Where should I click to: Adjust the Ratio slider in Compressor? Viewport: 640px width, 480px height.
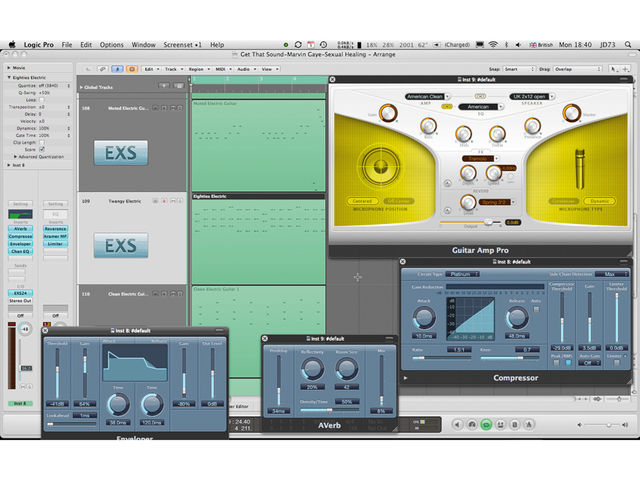point(441,358)
